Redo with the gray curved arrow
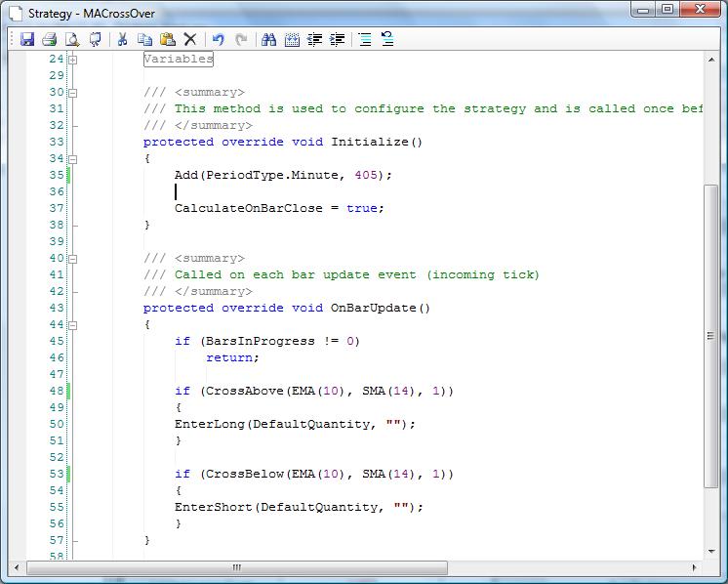 pos(240,39)
